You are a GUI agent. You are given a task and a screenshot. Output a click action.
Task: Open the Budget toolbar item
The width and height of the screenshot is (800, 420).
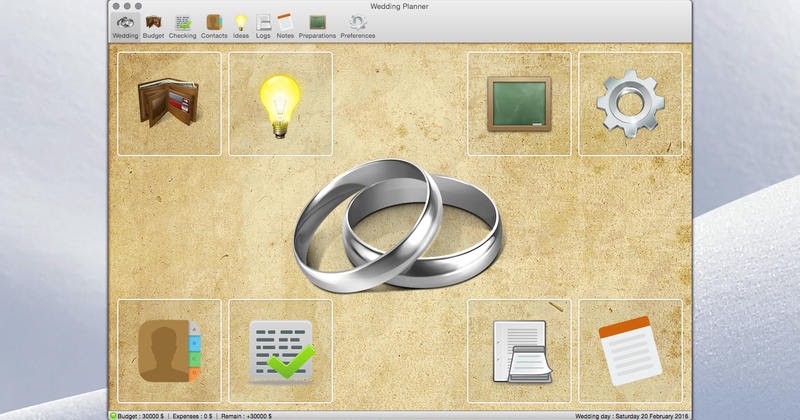[154, 27]
